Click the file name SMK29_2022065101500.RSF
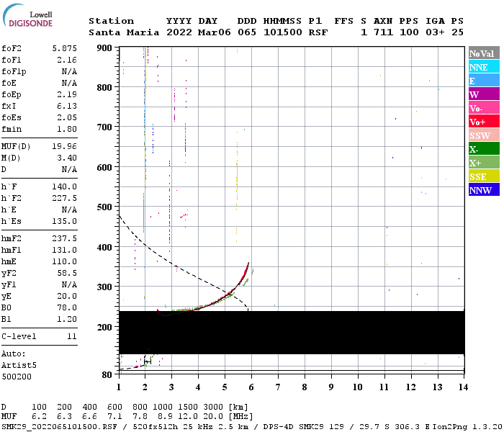This screenshot has width=504, height=432. 59,427
